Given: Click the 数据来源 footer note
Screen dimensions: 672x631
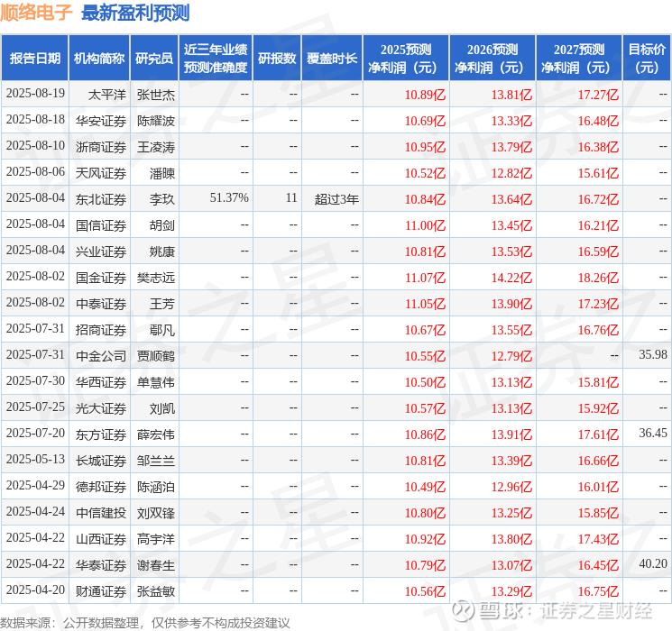Looking at the screenshot, I should click(x=145, y=623).
